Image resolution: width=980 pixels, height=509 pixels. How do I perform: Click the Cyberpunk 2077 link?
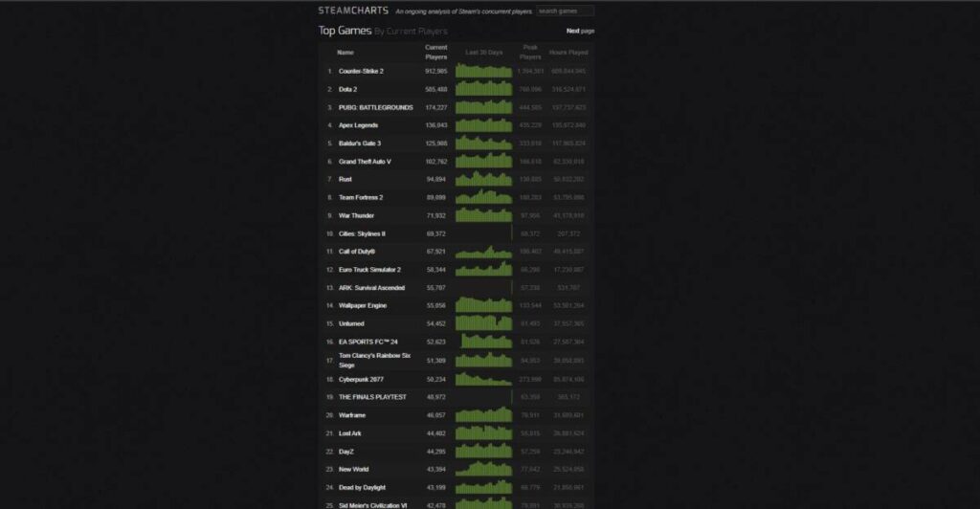(361, 379)
